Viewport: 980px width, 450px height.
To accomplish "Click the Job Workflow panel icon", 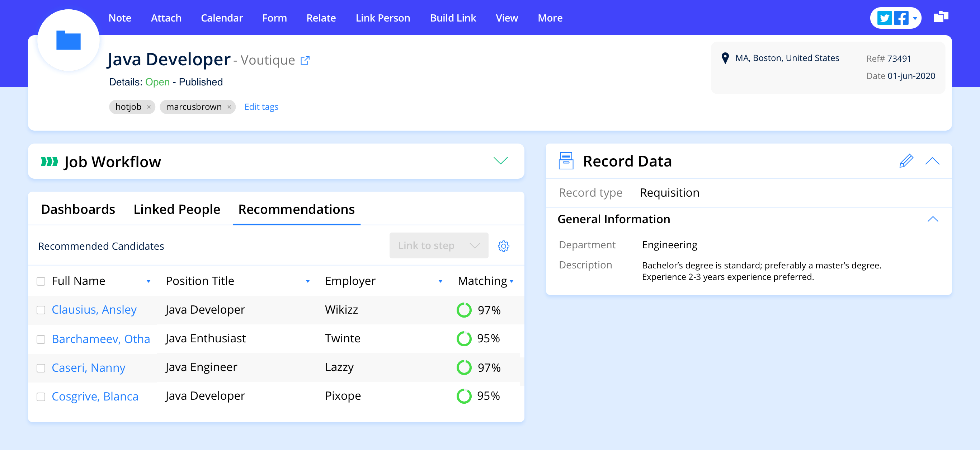I will pos(49,161).
